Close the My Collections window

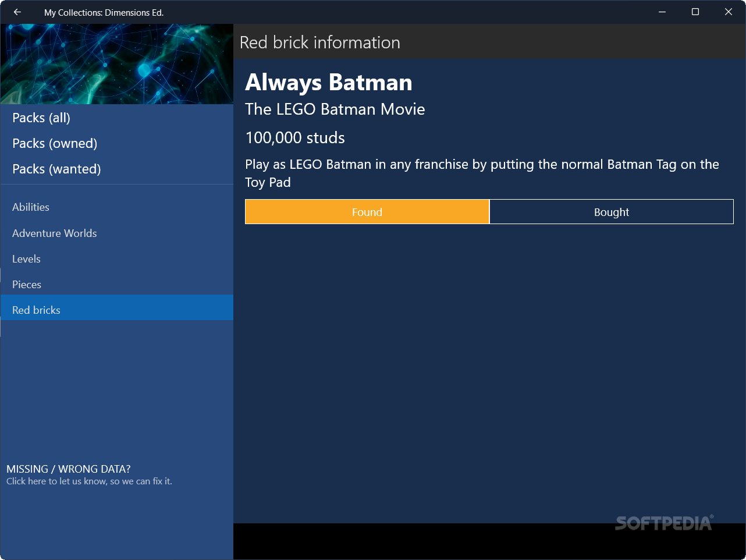729,12
